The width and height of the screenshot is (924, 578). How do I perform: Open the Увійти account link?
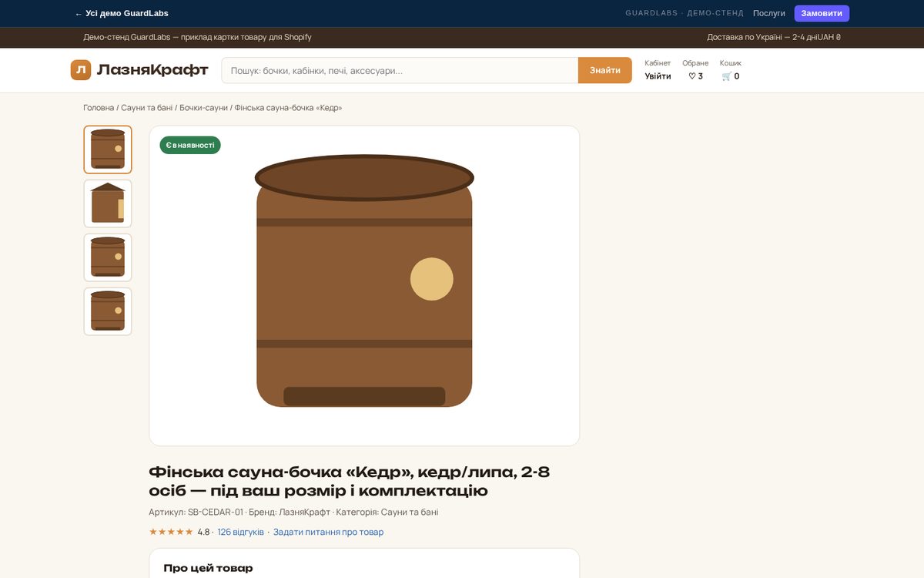(x=658, y=76)
